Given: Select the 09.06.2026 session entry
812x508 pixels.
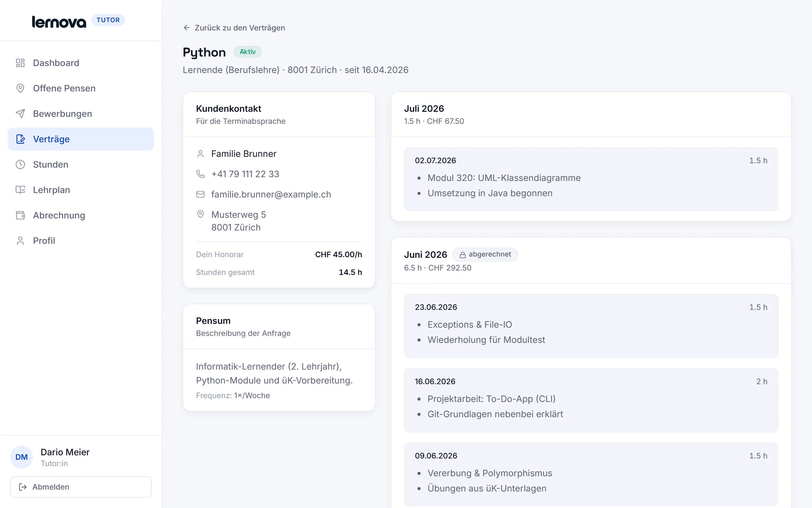Looking at the screenshot, I should coord(591,474).
